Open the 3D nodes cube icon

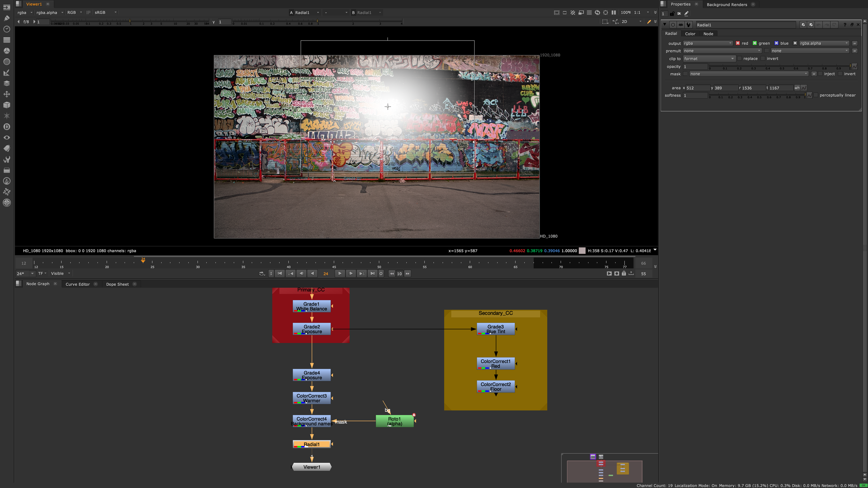coord(7,105)
